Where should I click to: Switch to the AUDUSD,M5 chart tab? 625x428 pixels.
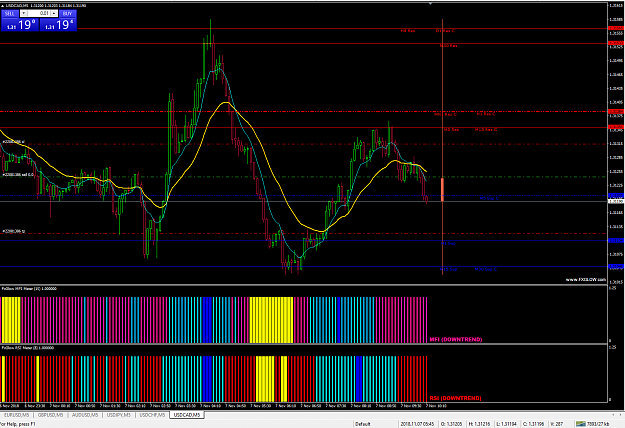[x=85, y=415]
